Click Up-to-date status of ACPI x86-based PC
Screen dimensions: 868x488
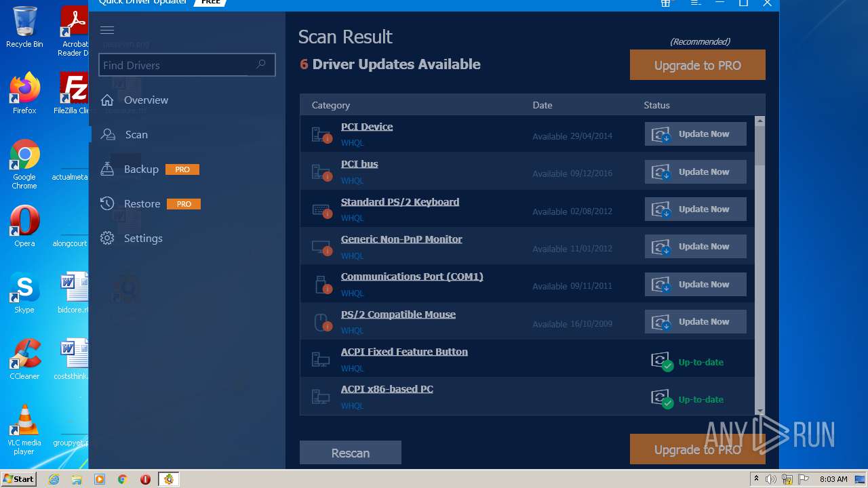pos(687,399)
